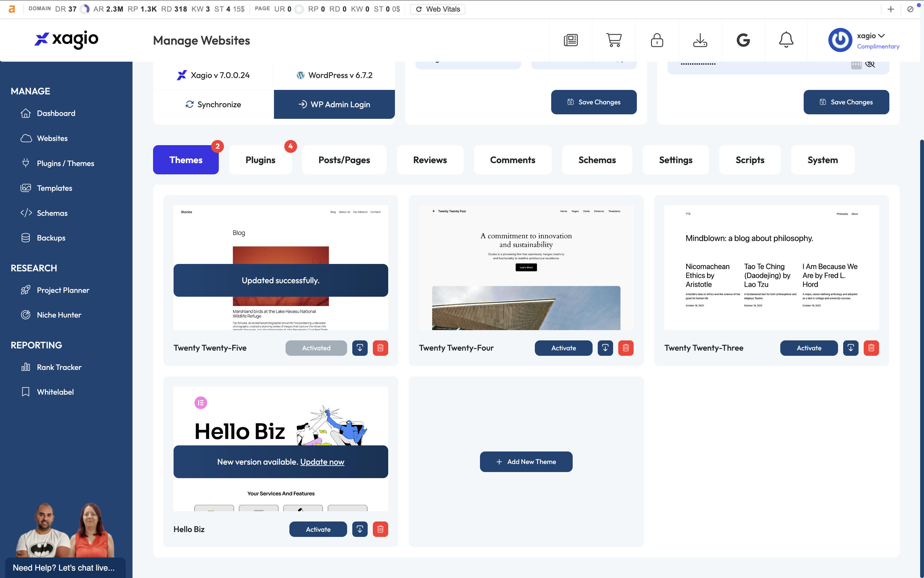Click the Twenty Twenty-Five update arrow icon

pyautogui.click(x=360, y=348)
